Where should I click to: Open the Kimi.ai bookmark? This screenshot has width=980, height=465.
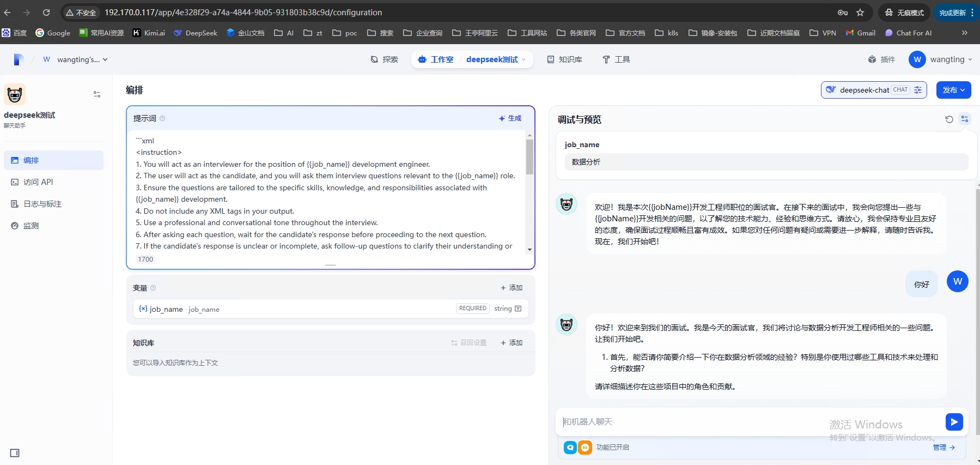pyautogui.click(x=149, y=33)
